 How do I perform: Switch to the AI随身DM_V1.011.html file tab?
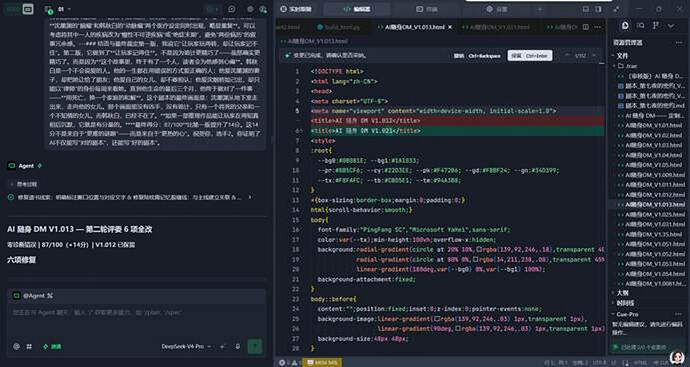(x=495, y=27)
